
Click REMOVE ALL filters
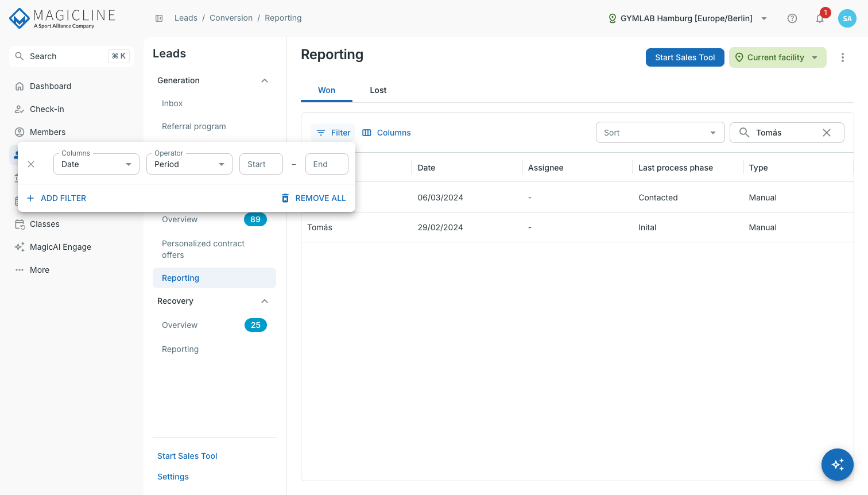tap(313, 198)
